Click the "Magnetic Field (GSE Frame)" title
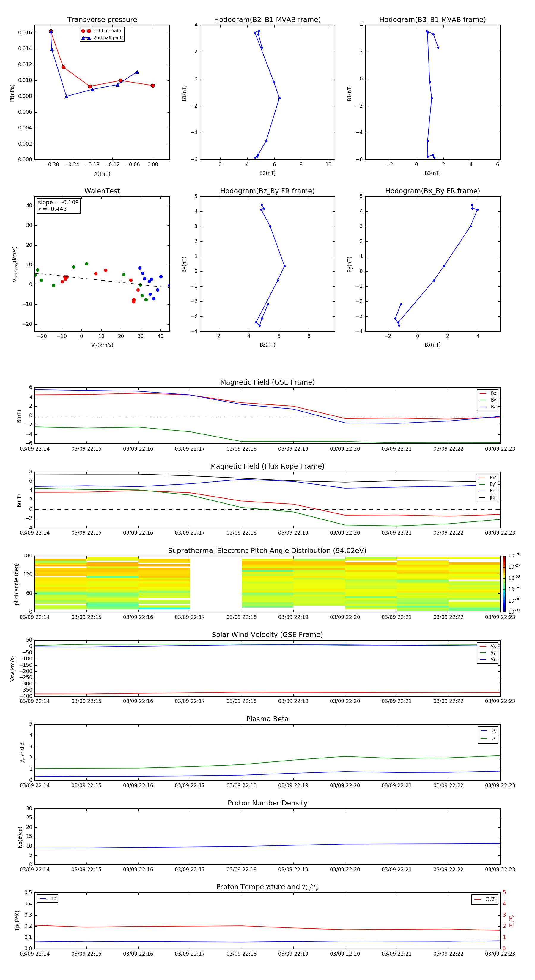The image size is (535, 980). click(267, 382)
